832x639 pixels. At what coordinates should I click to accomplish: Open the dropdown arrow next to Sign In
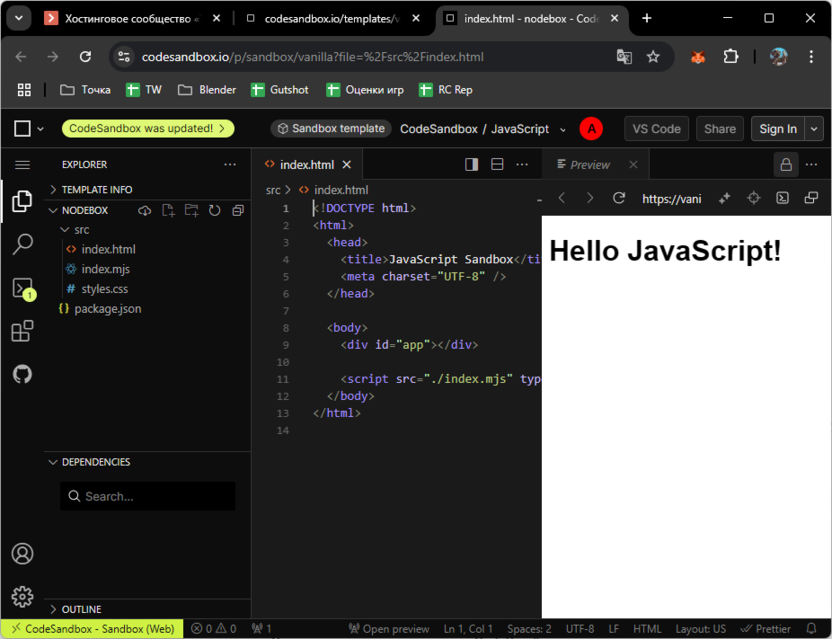(813, 129)
